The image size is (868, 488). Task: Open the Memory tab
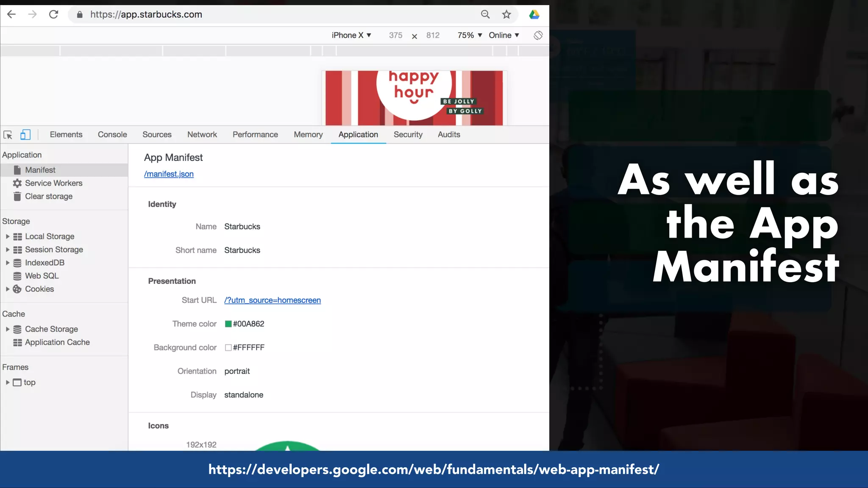coord(308,135)
